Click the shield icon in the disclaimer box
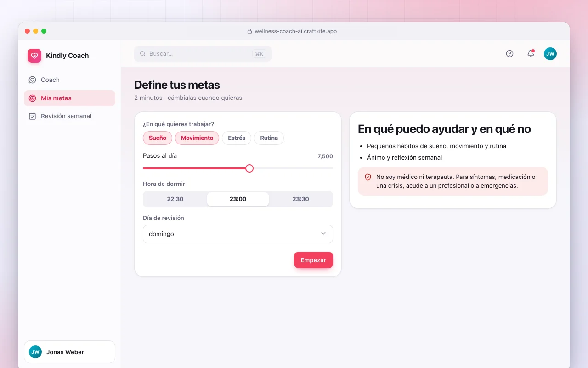 [x=368, y=177]
